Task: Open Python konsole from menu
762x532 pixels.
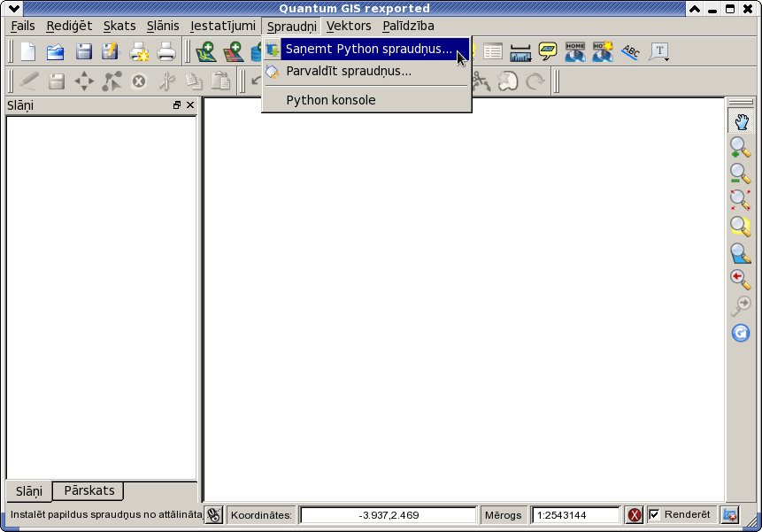Action: (367, 100)
